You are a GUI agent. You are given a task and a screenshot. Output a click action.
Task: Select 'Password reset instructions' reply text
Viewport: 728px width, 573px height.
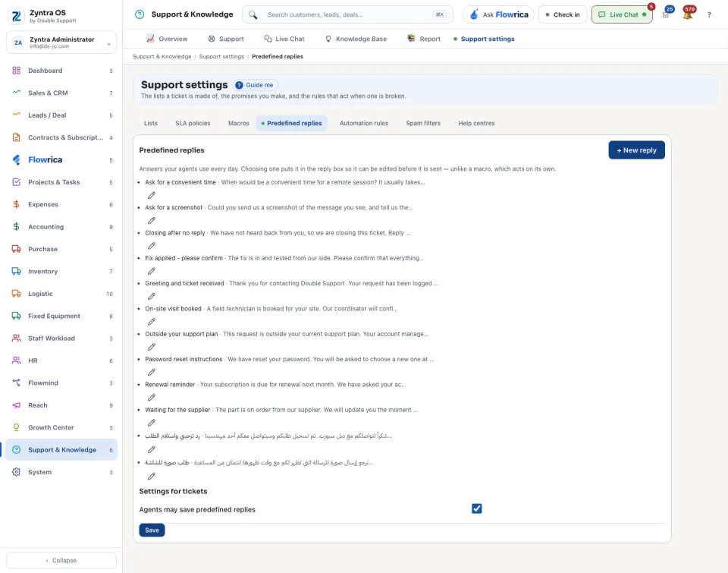[x=184, y=359]
